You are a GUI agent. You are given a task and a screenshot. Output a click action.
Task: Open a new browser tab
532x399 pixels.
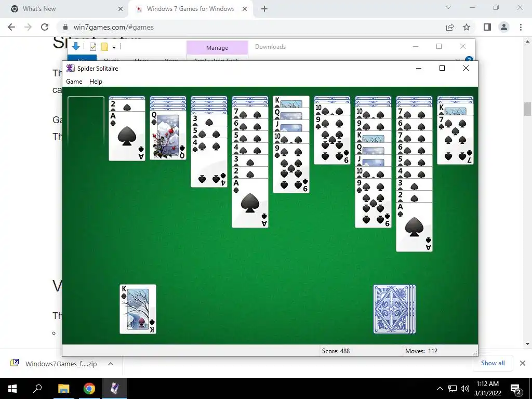(x=264, y=9)
